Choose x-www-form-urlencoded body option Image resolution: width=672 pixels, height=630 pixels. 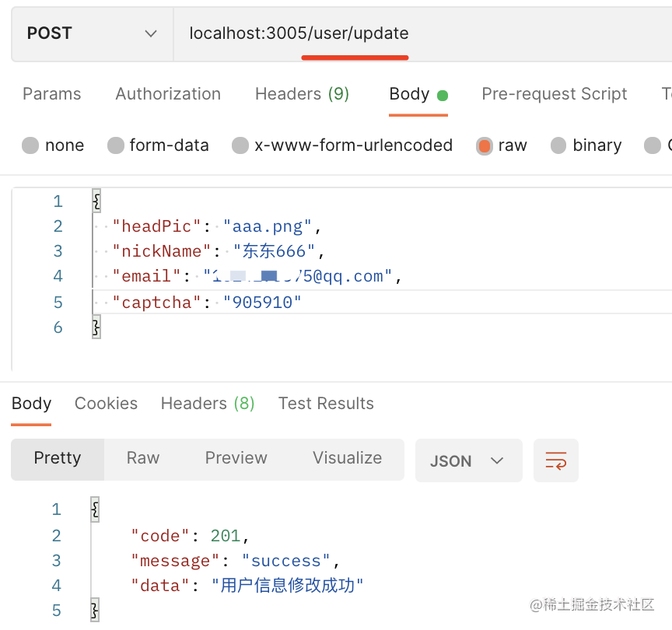(342, 145)
